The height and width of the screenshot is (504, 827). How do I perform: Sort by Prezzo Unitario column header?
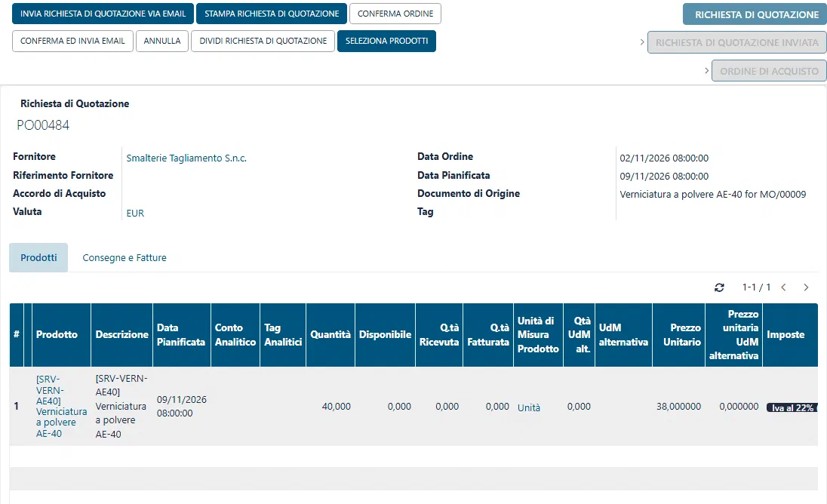pos(681,335)
